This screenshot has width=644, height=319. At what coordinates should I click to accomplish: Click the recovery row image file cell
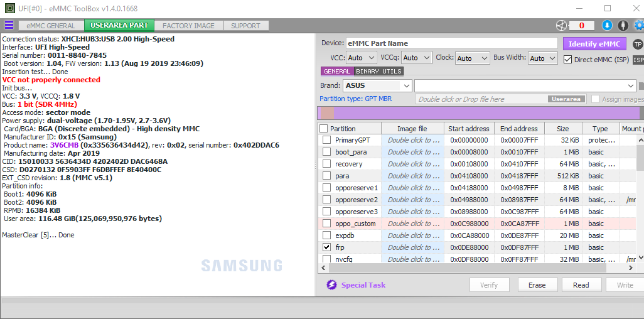[412, 164]
